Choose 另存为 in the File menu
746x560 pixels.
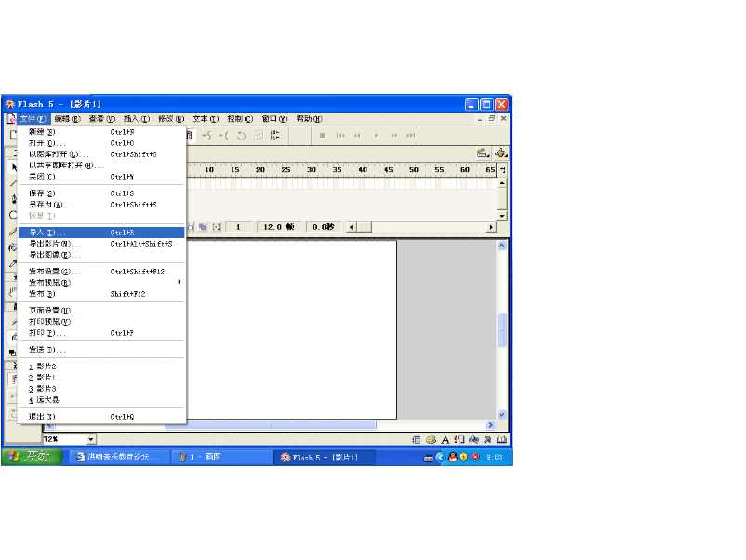[x=101, y=205]
